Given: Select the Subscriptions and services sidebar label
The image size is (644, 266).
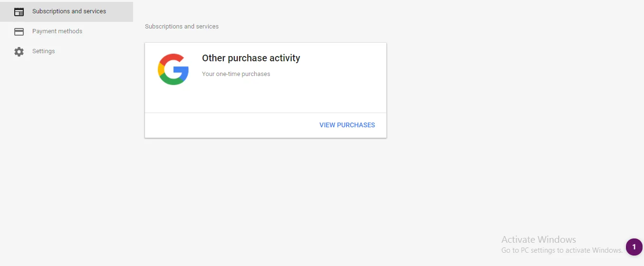Looking at the screenshot, I should click(x=69, y=11).
